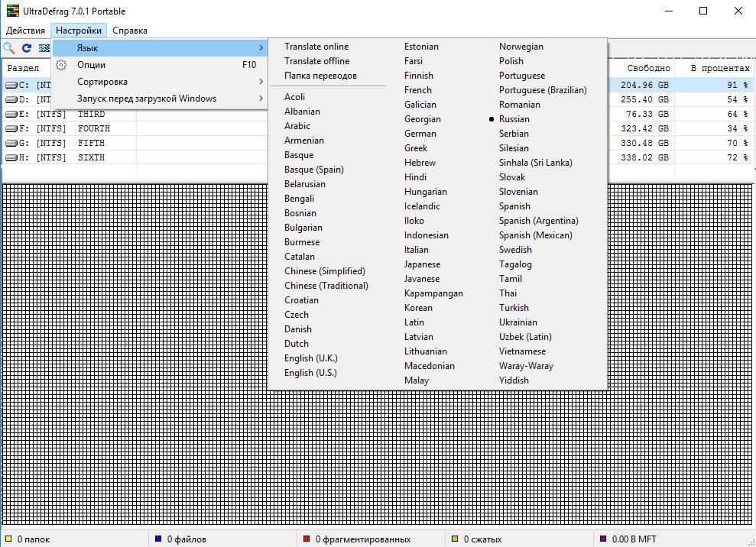This screenshot has height=547, width=756.
Task: Click the 204.96 GB free cell
Action: [644, 86]
